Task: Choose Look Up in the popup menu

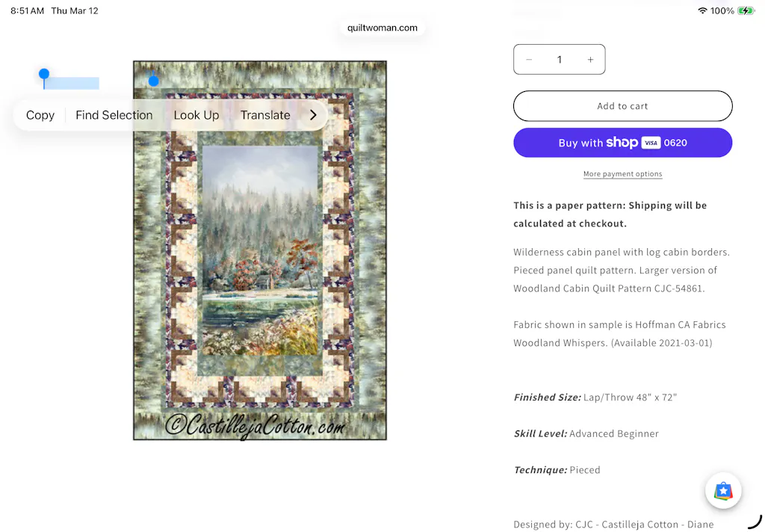Action: 196,115
